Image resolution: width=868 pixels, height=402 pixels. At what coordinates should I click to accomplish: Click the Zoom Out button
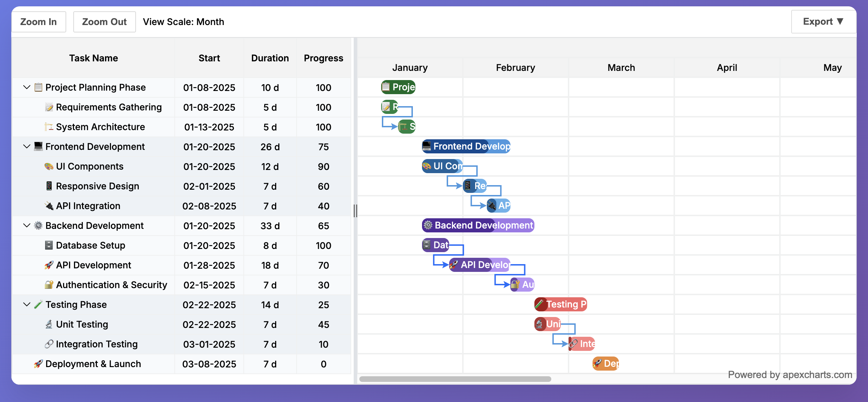point(104,22)
